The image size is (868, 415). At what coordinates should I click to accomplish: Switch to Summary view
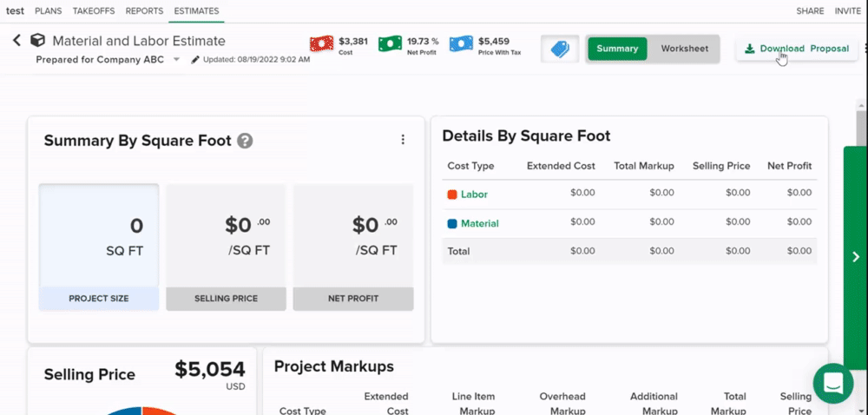tap(617, 49)
